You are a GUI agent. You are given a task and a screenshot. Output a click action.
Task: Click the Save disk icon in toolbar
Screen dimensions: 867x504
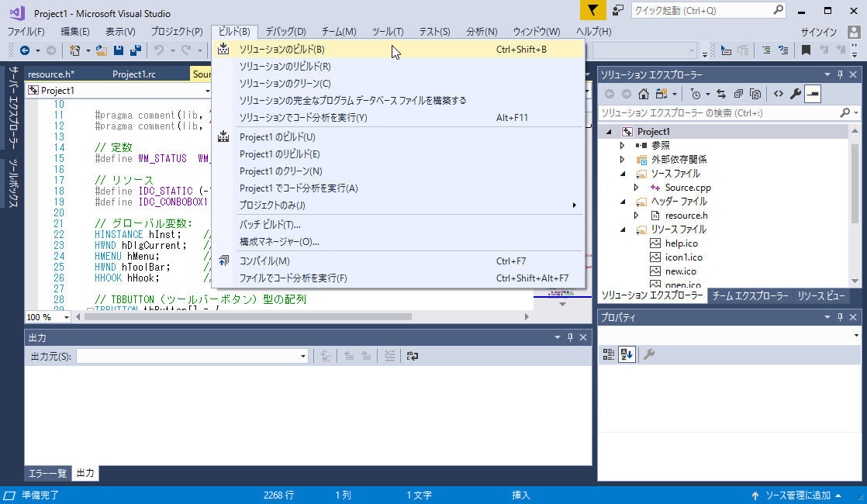pos(119,50)
